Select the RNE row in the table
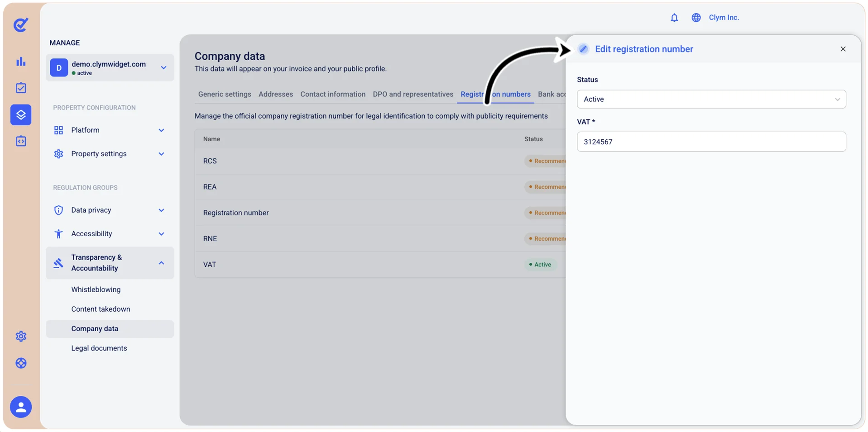The image size is (868, 432). 380,238
